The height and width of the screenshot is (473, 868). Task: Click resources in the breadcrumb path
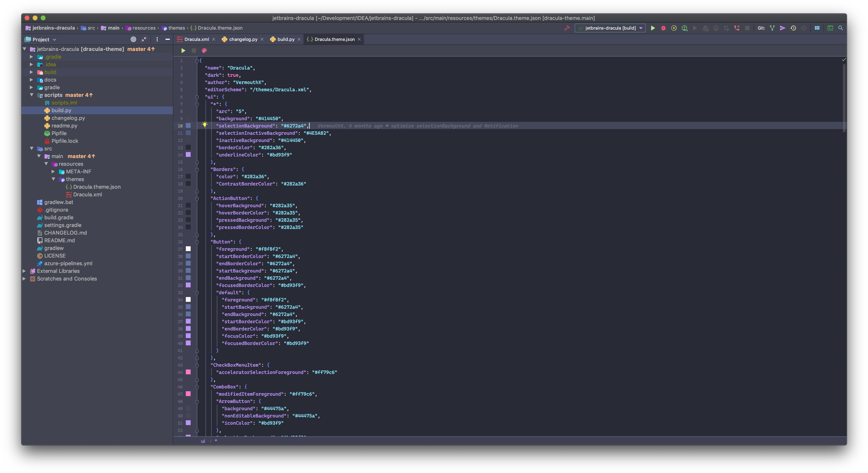click(x=144, y=28)
